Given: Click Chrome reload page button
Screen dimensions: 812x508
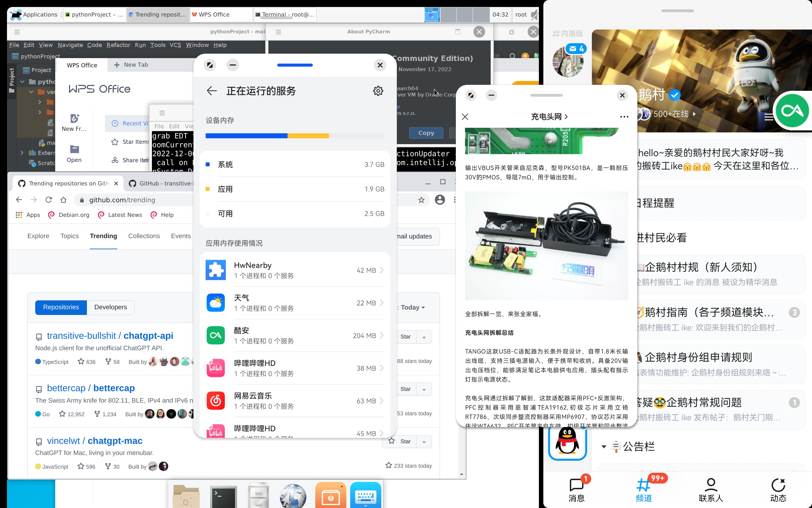Looking at the screenshot, I should (49, 200).
